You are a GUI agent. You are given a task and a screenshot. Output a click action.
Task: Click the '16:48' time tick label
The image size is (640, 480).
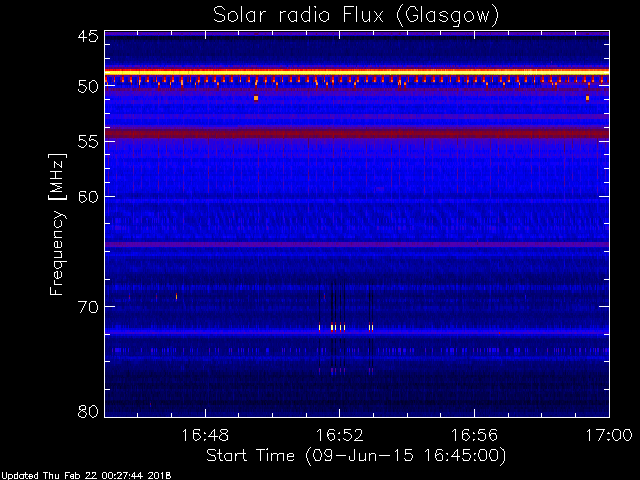[205, 435]
